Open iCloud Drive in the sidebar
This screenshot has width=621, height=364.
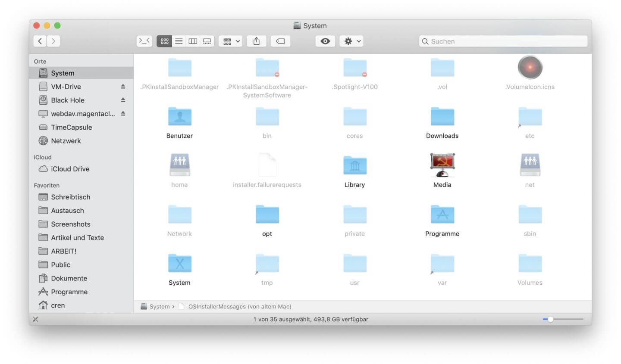point(82,169)
